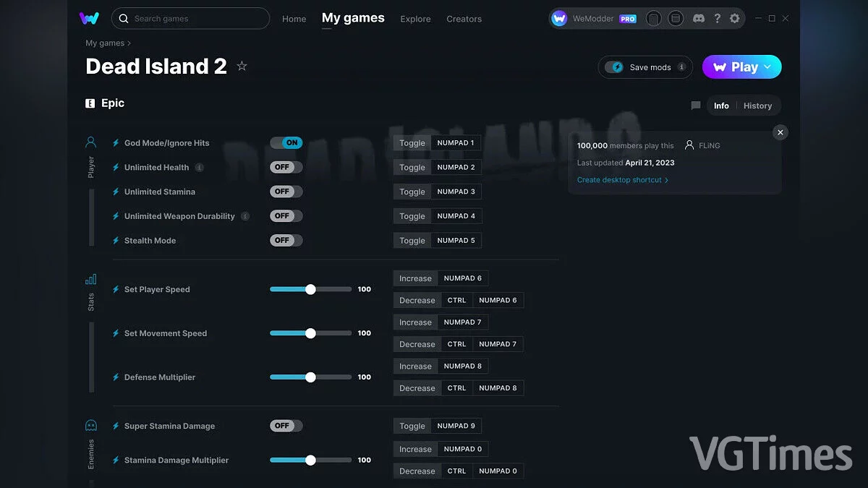The width and height of the screenshot is (868, 488).
Task: Open the comments speech bubble icon
Action: tap(696, 106)
